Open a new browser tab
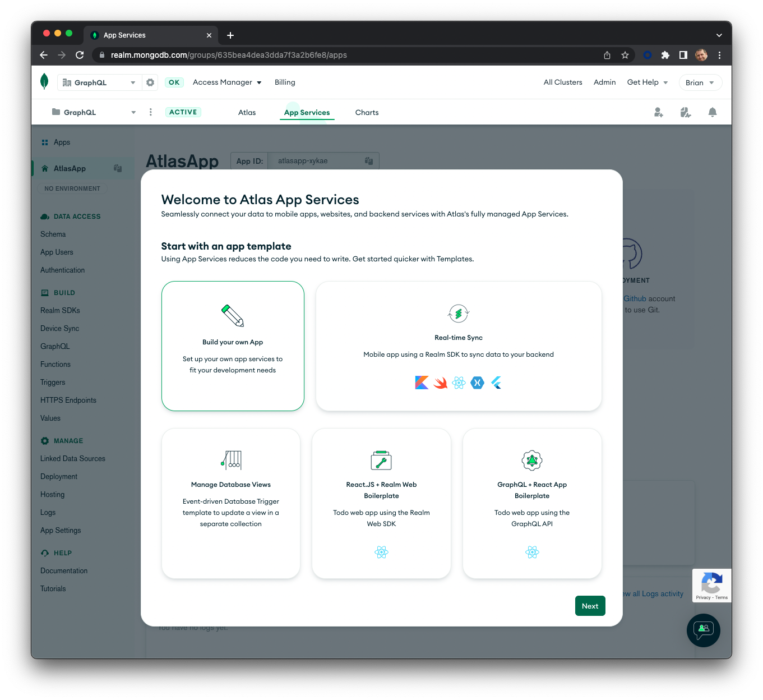 pyautogui.click(x=230, y=35)
